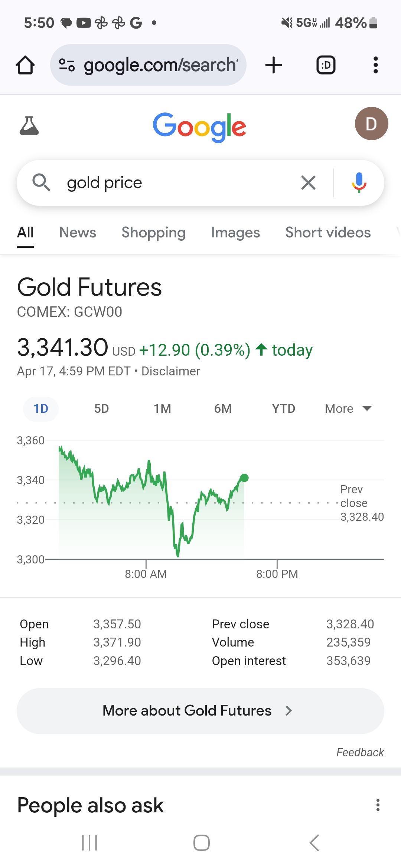Clear the search query with X
Screen dimensions: 401x868
[x=308, y=183]
